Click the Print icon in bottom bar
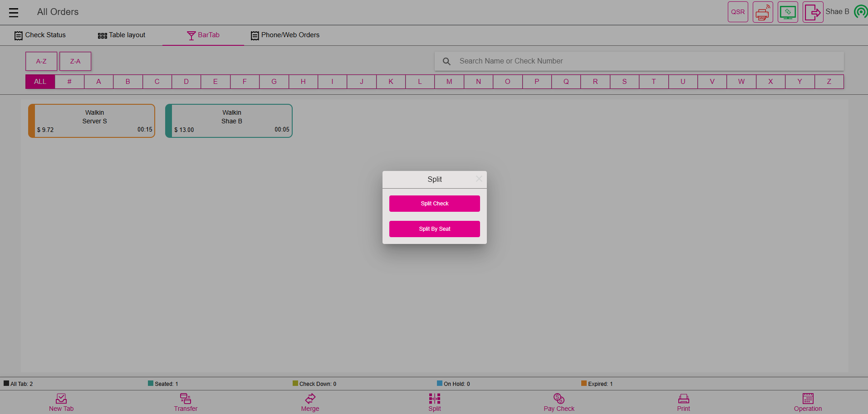 tap(683, 399)
